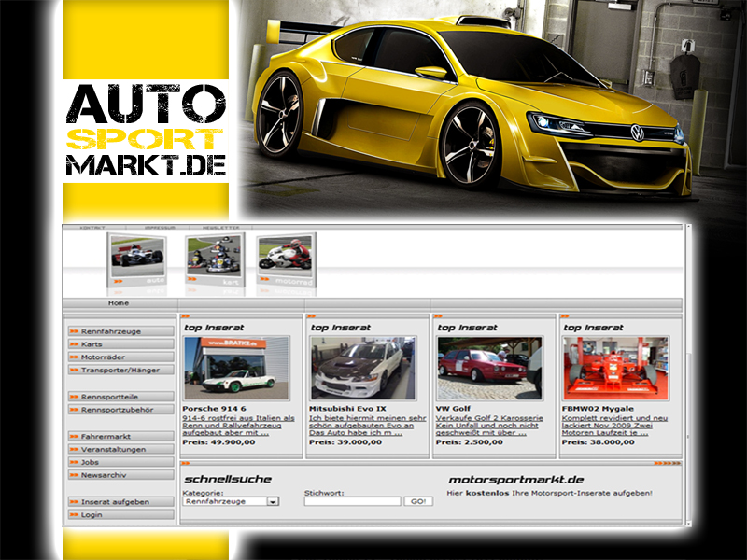Image resolution: width=747 pixels, height=560 pixels.
Task: Open the Impressum top menu item
Action: tap(160, 228)
